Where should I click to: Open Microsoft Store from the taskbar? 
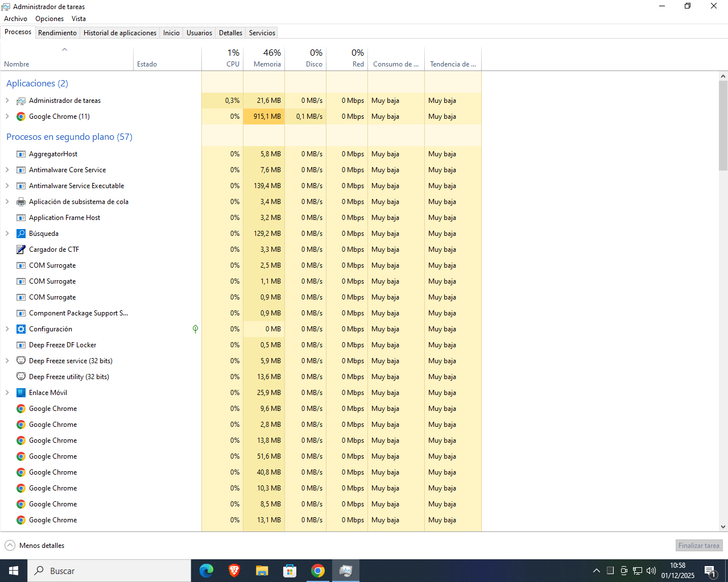tap(289, 571)
